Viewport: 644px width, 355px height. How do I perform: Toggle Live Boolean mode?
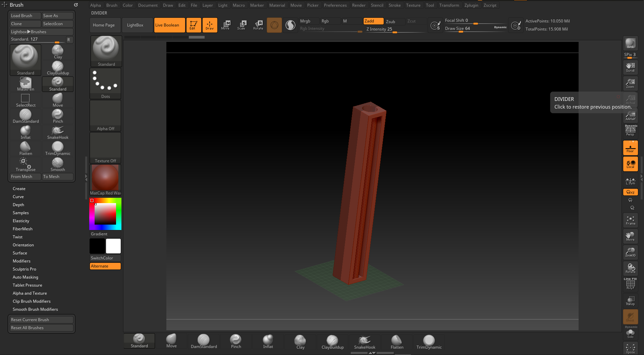169,25
